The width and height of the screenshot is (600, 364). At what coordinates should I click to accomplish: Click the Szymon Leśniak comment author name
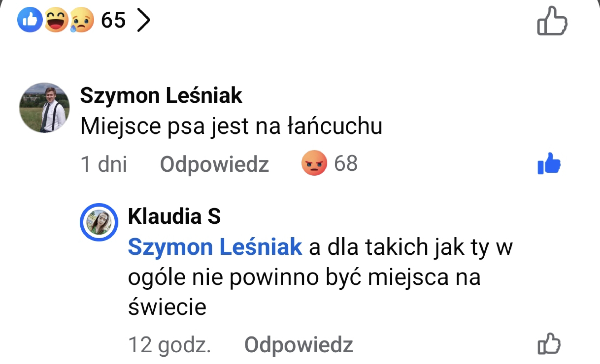[161, 95]
